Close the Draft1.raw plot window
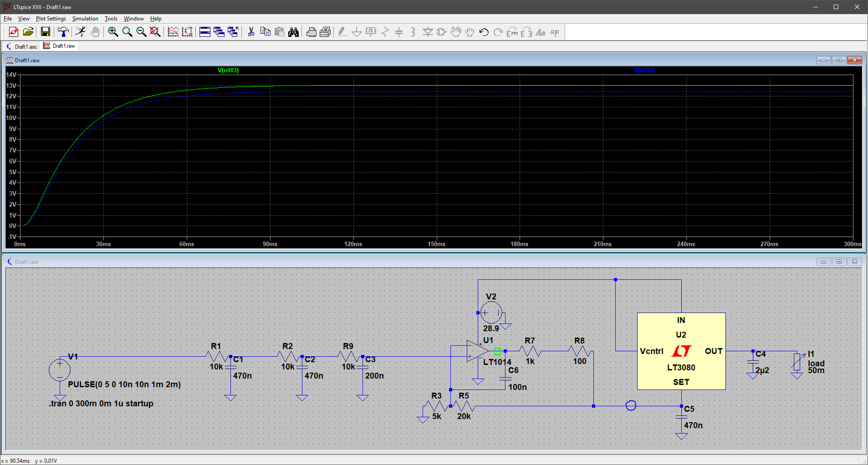 [854, 60]
